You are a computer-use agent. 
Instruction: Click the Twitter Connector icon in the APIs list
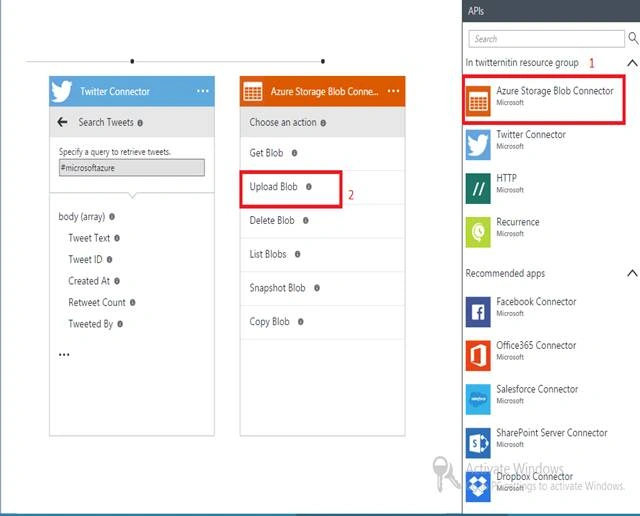(x=478, y=145)
